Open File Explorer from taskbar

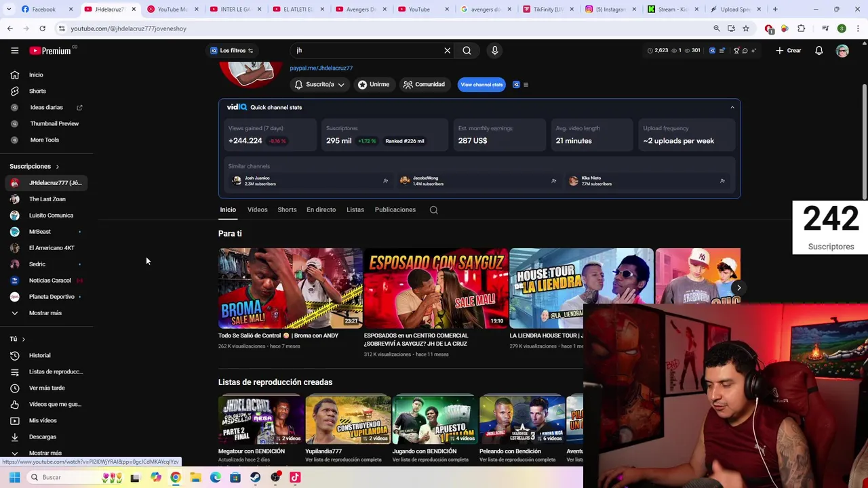(x=195, y=477)
